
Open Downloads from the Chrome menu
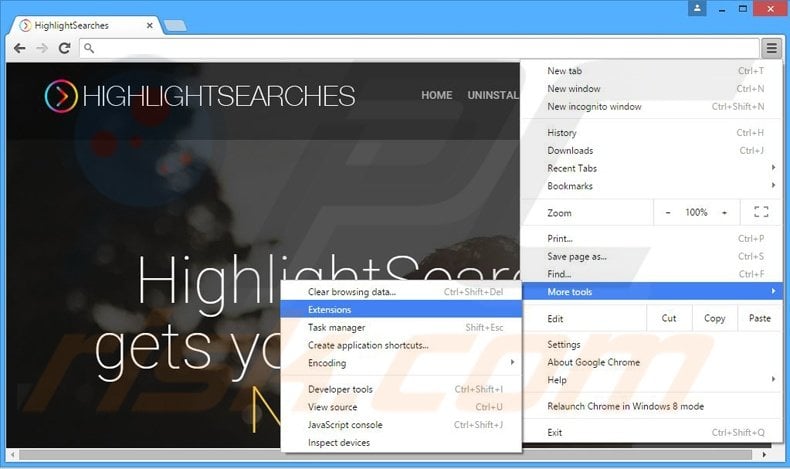[x=652, y=150]
